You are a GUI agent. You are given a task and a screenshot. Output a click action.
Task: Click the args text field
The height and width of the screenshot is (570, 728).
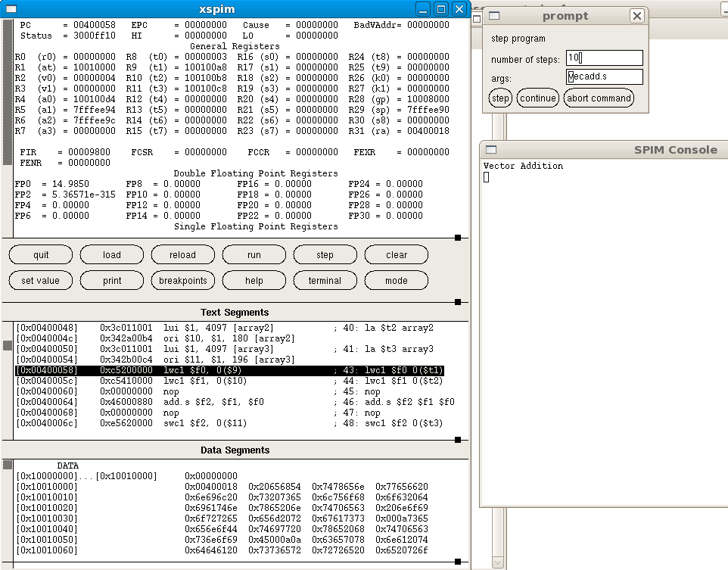(x=604, y=77)
